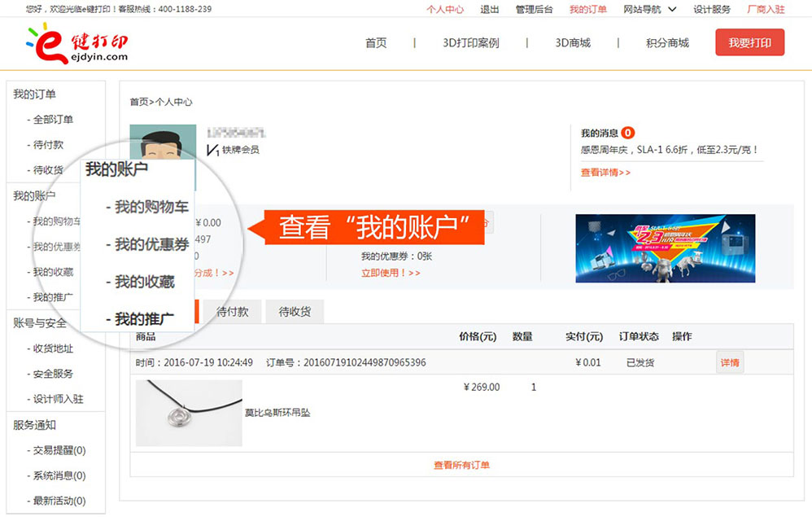Open 3D打印案例 in main navigation

click(470, 43)
